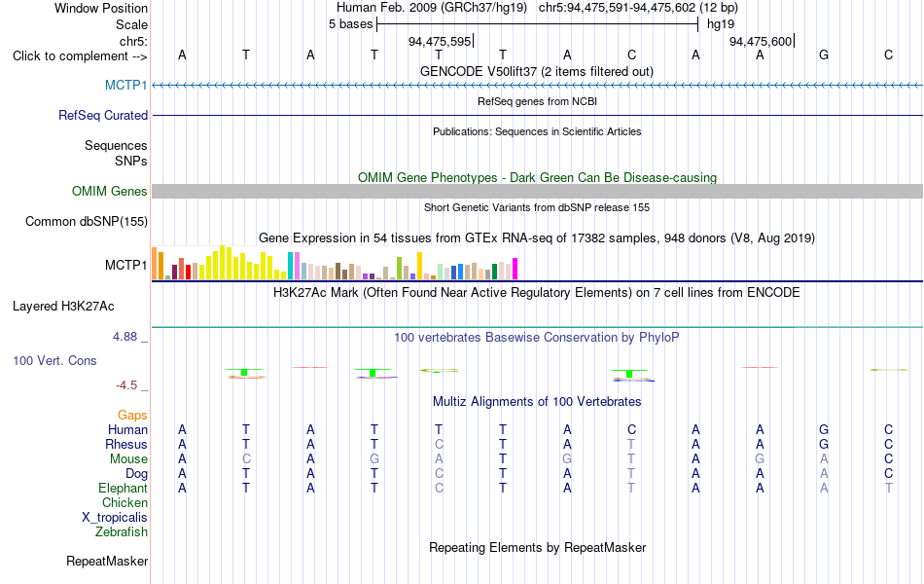Screen dimensions: 924x584
Task: Click the first green PhyloP conservation bar
Action: click(x=244, y=372)
